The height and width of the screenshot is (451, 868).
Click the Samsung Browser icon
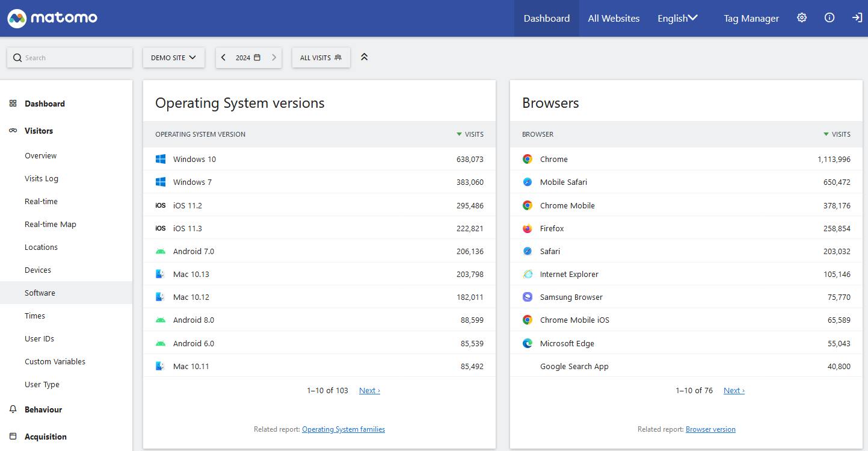click(528, 297)
